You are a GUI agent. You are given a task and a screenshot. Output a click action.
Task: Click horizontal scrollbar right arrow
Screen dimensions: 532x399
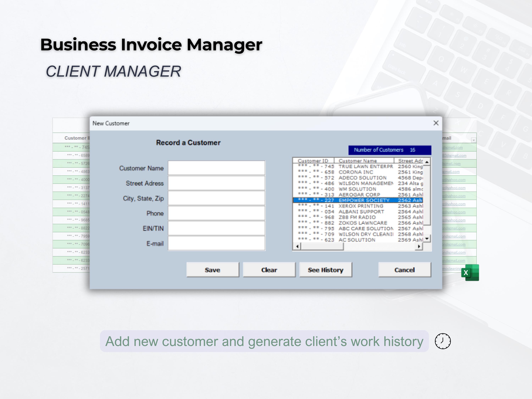pos(419,246)
